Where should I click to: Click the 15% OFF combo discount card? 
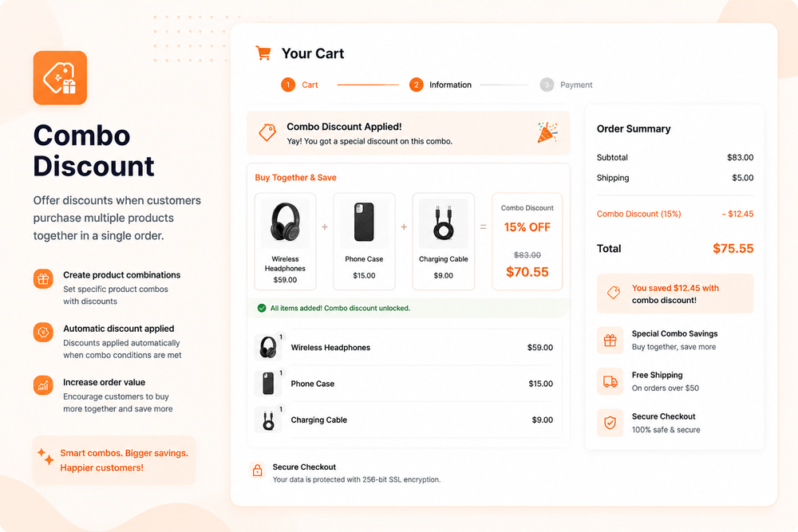527,242
